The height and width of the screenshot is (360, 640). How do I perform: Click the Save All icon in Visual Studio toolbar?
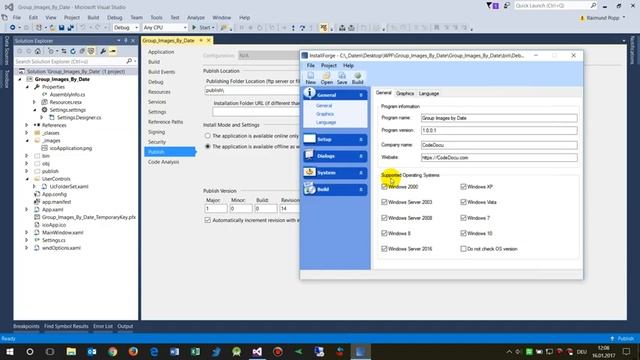[70, 28]
